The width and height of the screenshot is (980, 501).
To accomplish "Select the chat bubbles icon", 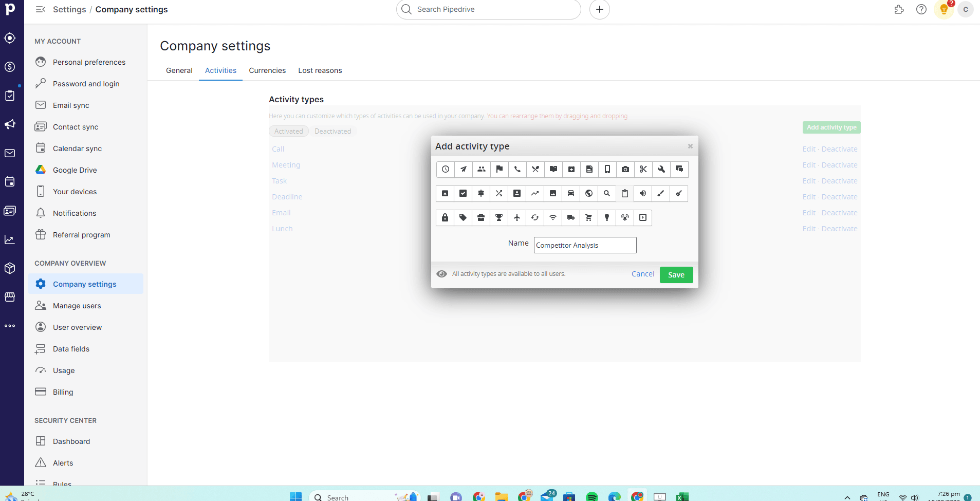I will 679,169.
